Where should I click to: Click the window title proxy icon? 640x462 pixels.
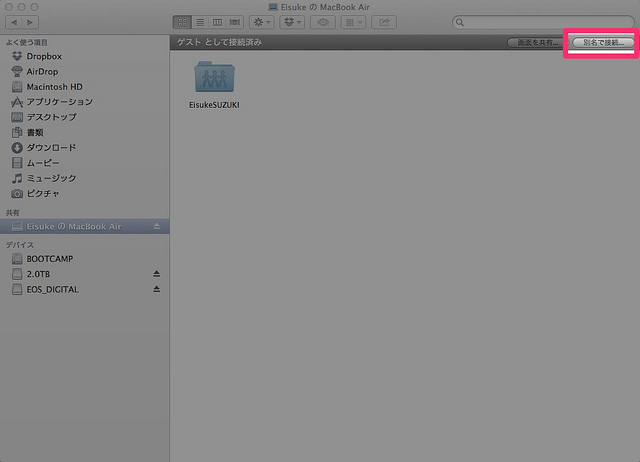pos(273,7)
